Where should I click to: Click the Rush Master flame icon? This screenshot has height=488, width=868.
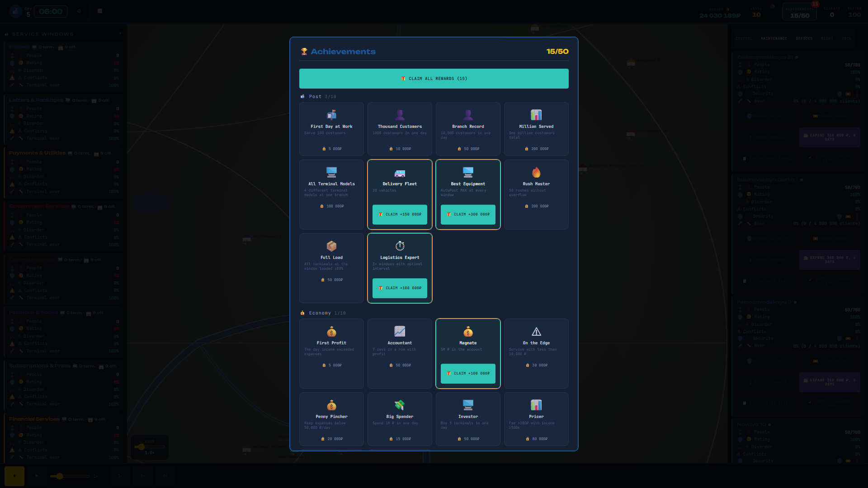tap(536, 172)
